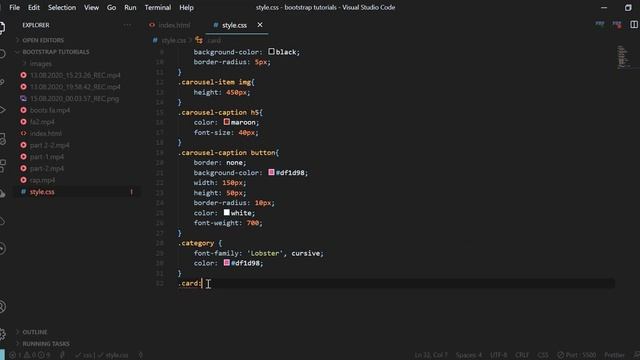Open rap.mp4 in explorer
640x360 pixels.
pos(42,180)
